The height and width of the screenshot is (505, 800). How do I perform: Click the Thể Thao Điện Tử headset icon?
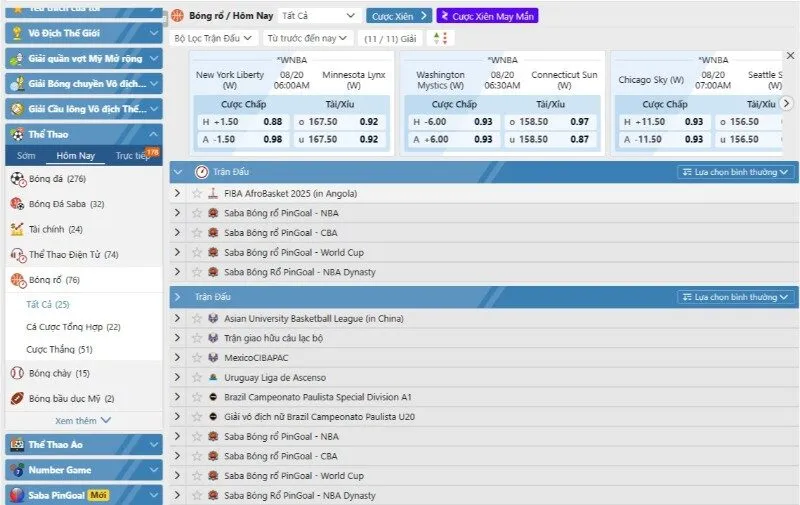click(17, 255)
